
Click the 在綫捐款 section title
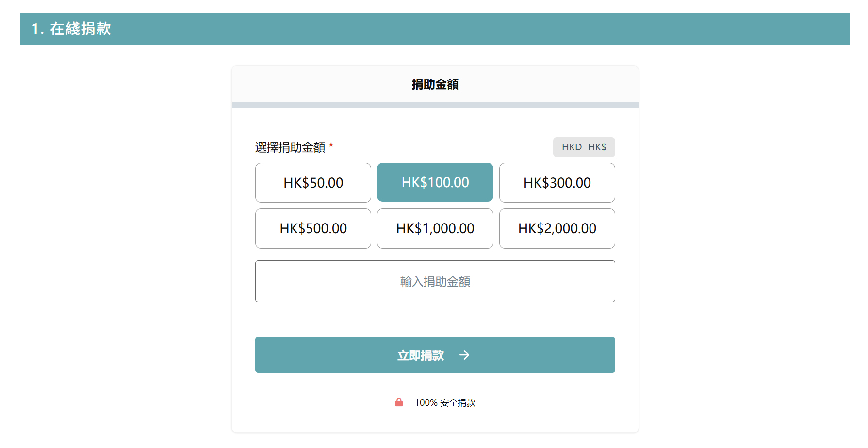[81, 29]
